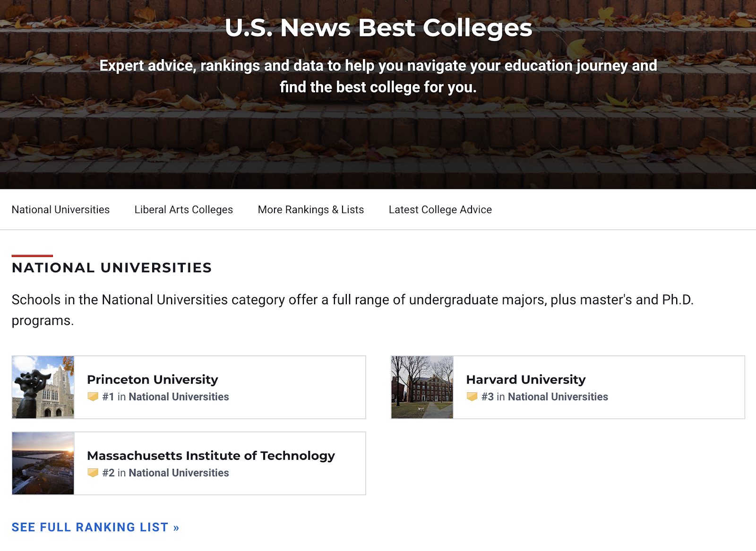The image size is (756, 551).
Task: Click the U.S. News Best Colleges header title
Action: 378,28
